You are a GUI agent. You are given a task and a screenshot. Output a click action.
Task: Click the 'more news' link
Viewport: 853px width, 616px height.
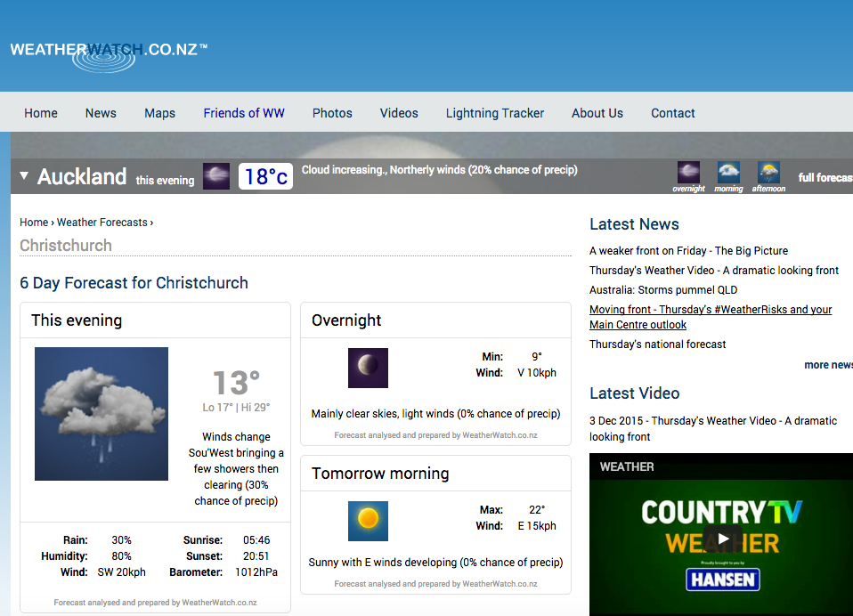(x=827, y=365)
